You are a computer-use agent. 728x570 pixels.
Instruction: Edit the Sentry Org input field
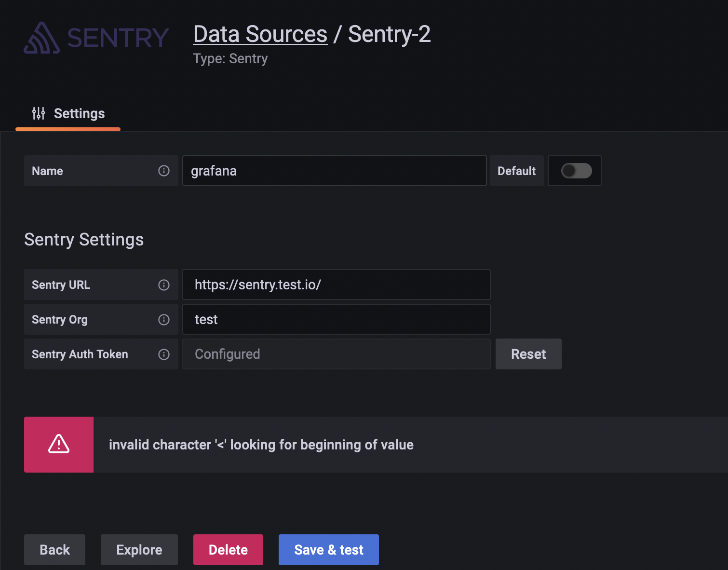pyautogui.click(x=336, y=319)
